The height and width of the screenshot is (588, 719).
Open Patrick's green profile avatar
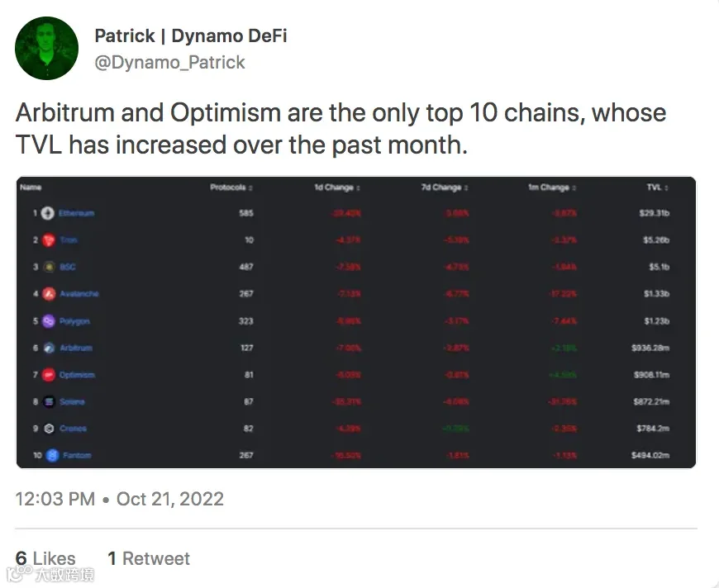(x=47, y=49)
